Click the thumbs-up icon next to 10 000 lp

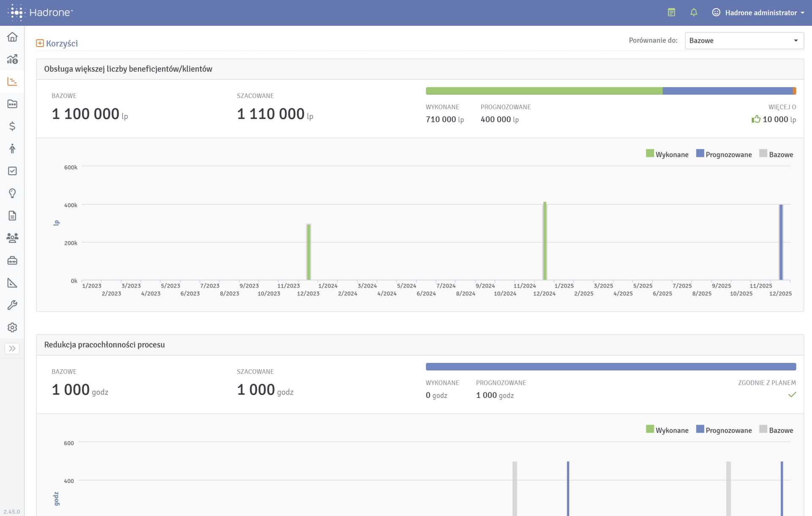point(756,119)
